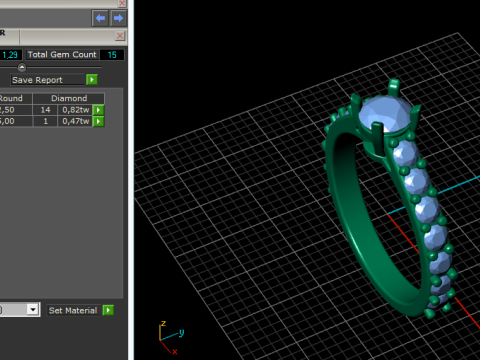
Task: Select the 0,47tw weight cell
Action: [76, 121]
